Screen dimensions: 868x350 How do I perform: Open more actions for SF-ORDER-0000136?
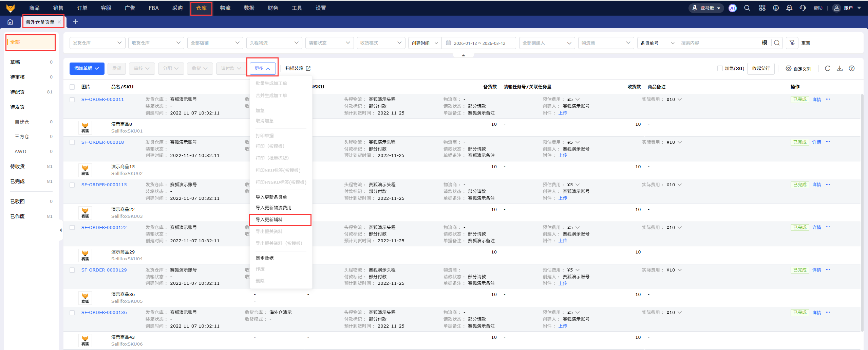828,312
